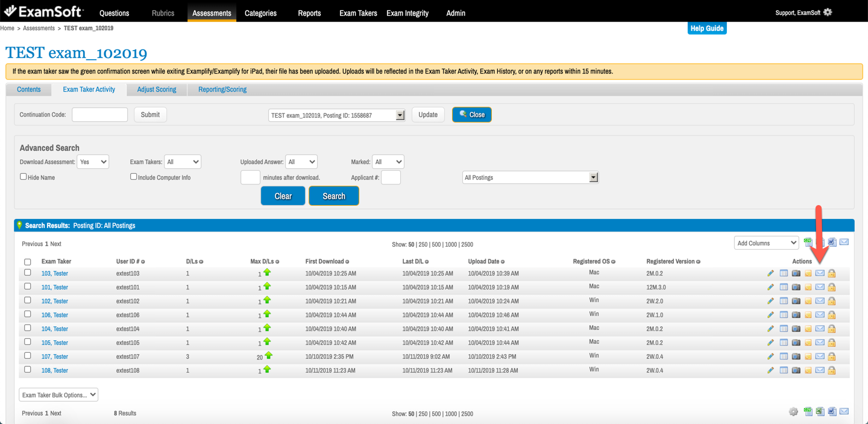Select the checkbox for 102, Tester

(x=28, y=300)
